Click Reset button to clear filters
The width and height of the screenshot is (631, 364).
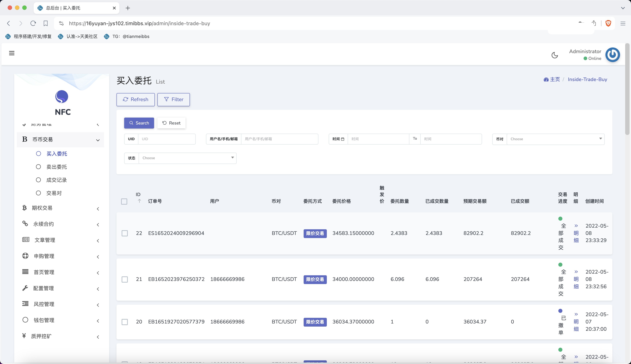point(171,123)
